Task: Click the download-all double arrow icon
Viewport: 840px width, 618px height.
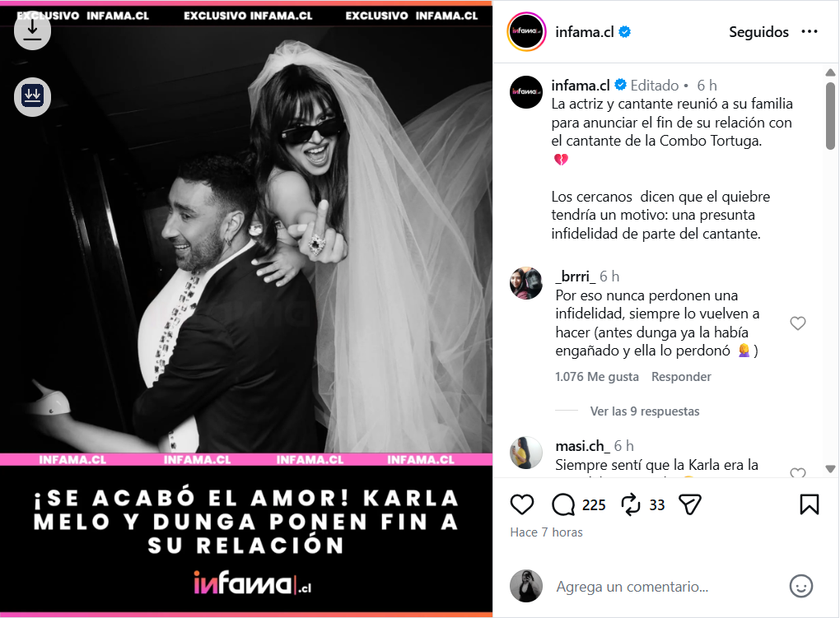Action: (32, 96)
